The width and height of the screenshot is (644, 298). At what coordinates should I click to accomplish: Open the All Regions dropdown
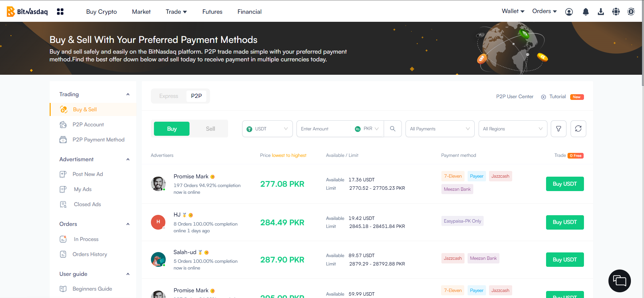(x=513, y=129)
